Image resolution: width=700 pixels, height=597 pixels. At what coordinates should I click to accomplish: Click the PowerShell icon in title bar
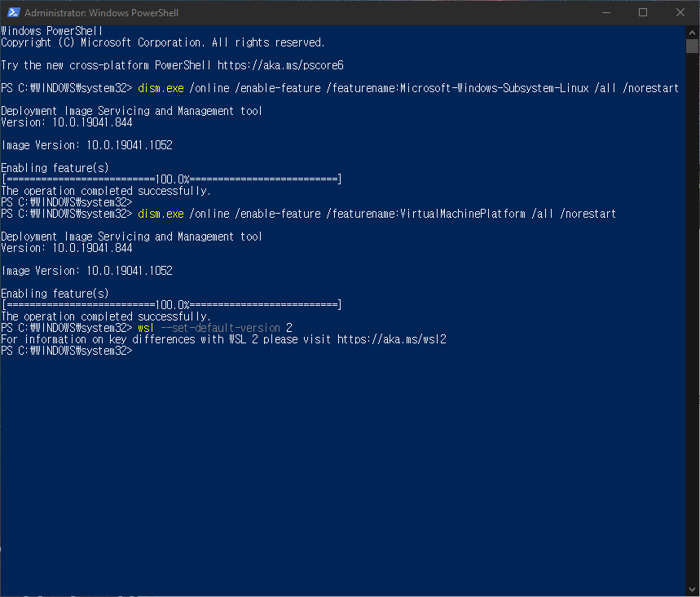point(13,12)
